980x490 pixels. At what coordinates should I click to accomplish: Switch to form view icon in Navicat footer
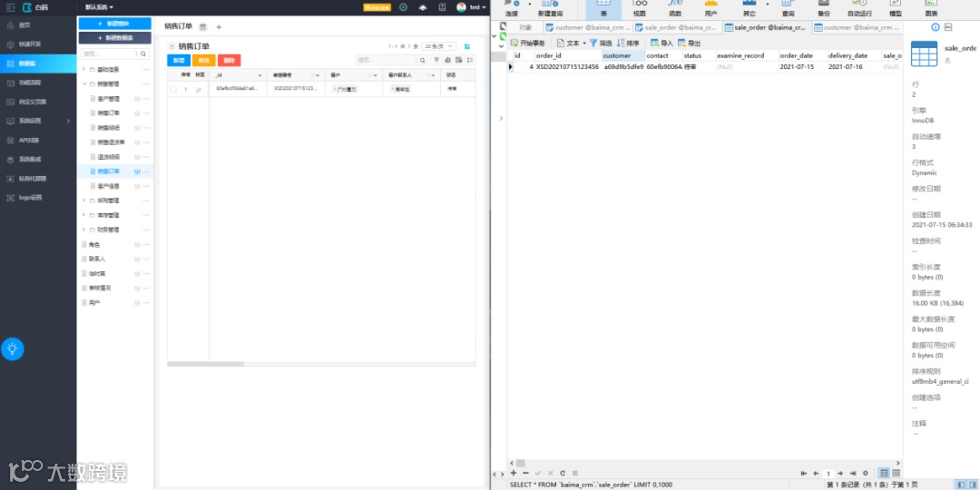pos(896,473)
